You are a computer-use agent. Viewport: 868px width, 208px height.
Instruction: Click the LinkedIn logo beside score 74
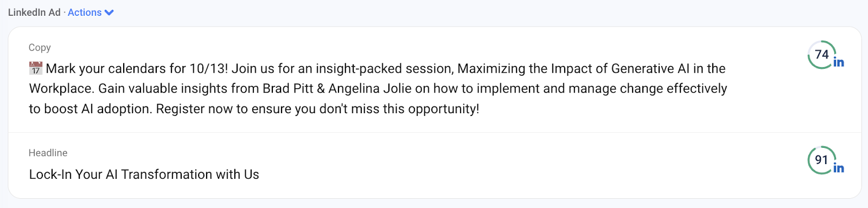tap(839, 62)
